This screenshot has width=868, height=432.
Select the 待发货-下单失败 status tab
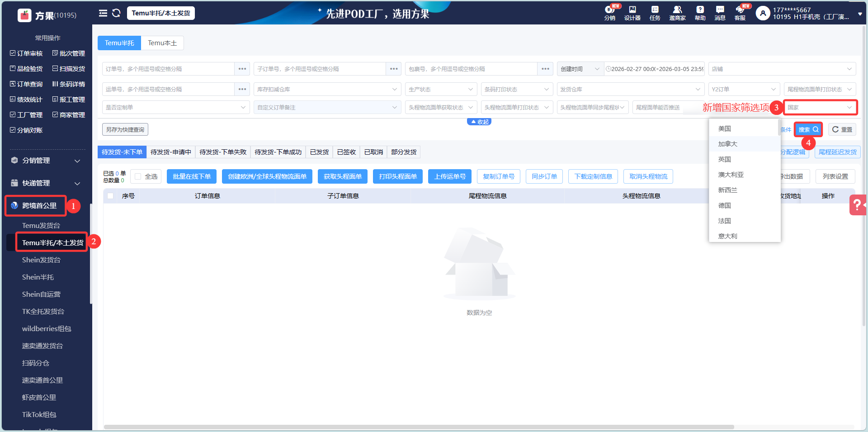(x=223, y=152)
